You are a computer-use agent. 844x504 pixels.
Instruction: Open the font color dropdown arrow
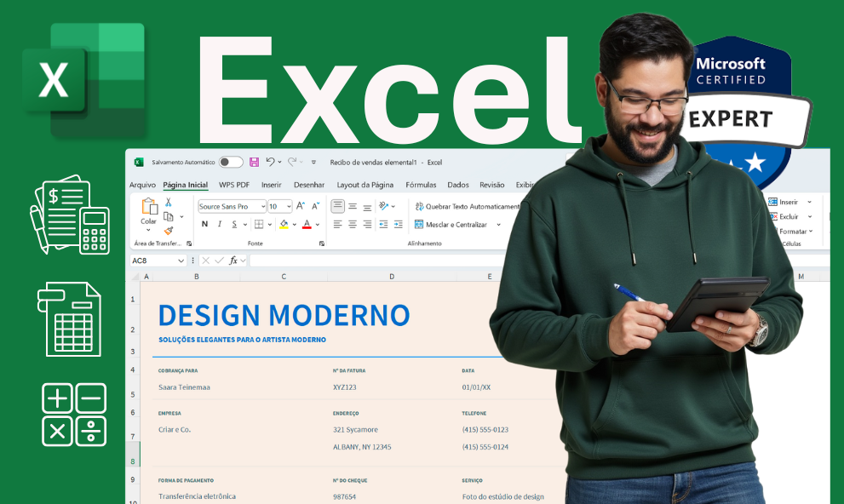(318, 224)
